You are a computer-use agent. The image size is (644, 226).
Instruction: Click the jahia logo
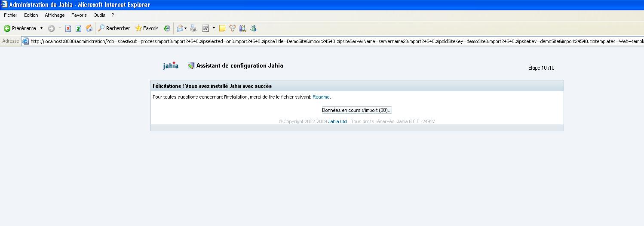click(171, 65)
